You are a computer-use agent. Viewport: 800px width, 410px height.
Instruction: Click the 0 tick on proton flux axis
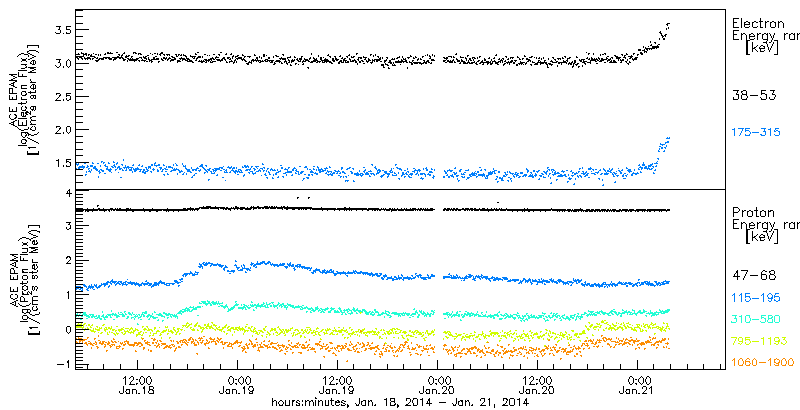click(x=66, y=329)
